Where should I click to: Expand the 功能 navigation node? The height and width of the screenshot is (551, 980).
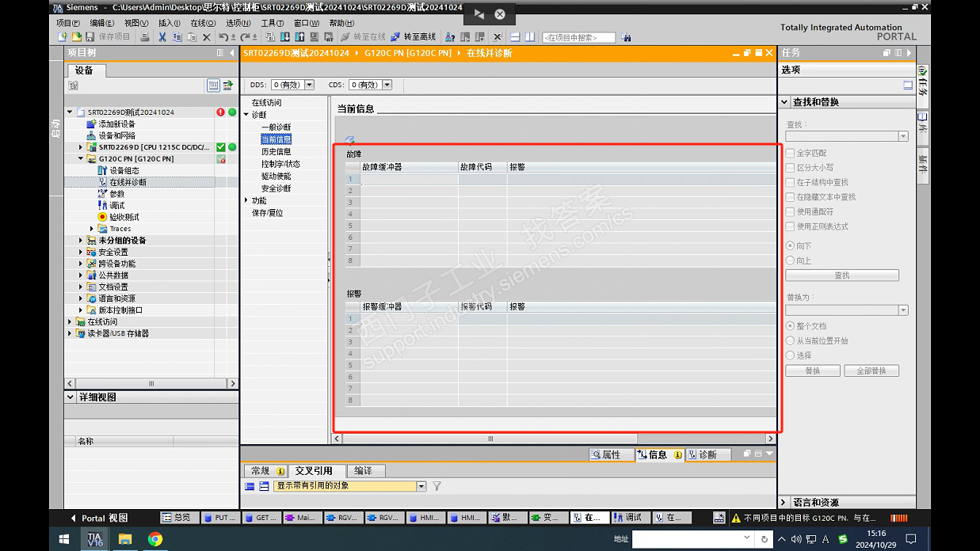(246, 201)
